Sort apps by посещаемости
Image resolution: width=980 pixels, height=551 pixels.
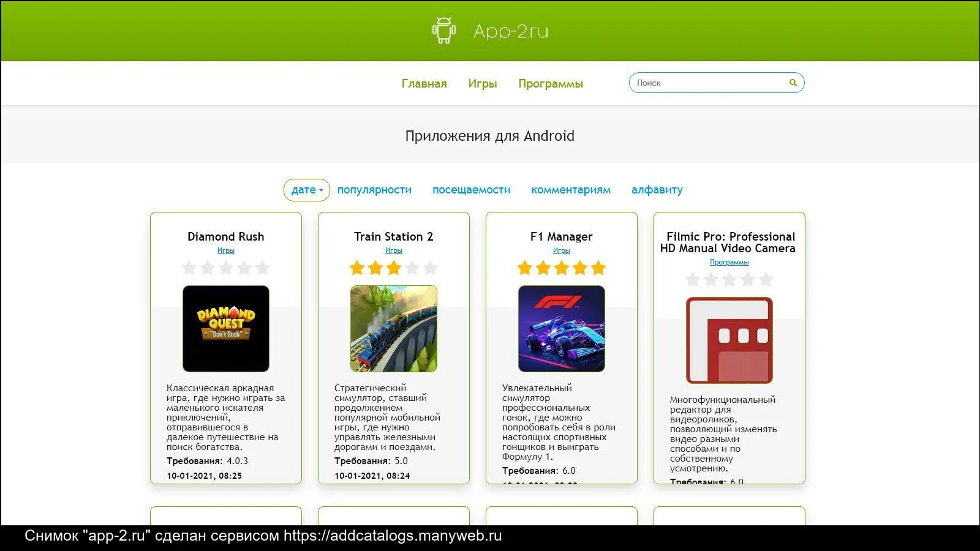coord(471,190)
